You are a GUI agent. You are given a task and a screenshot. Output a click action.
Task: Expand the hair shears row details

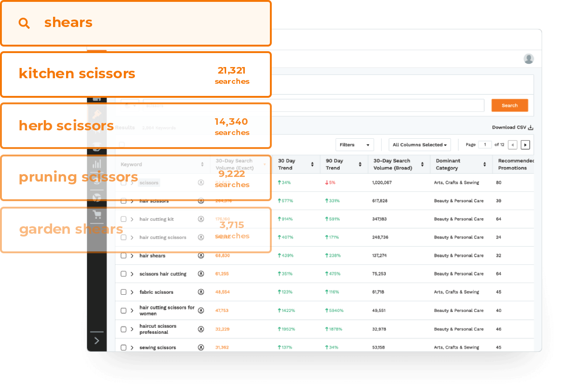pyautogui.click(x=132, y=256)
